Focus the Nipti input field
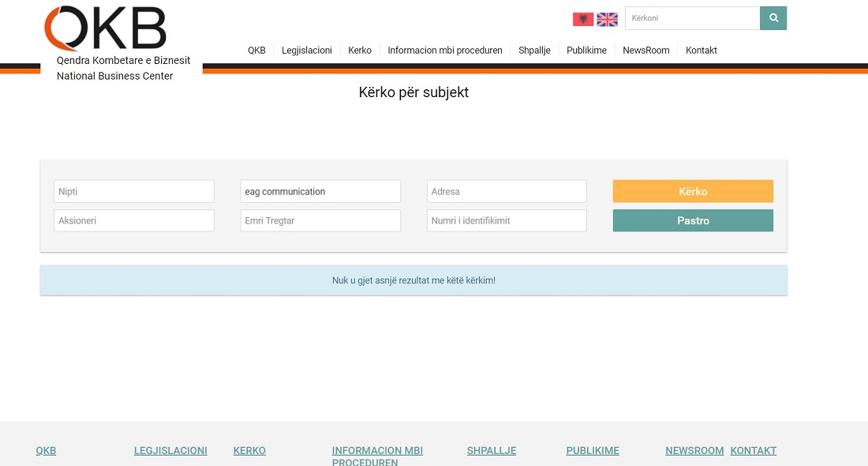The width and height of the screenshot is (868, 466). [134, 191]
